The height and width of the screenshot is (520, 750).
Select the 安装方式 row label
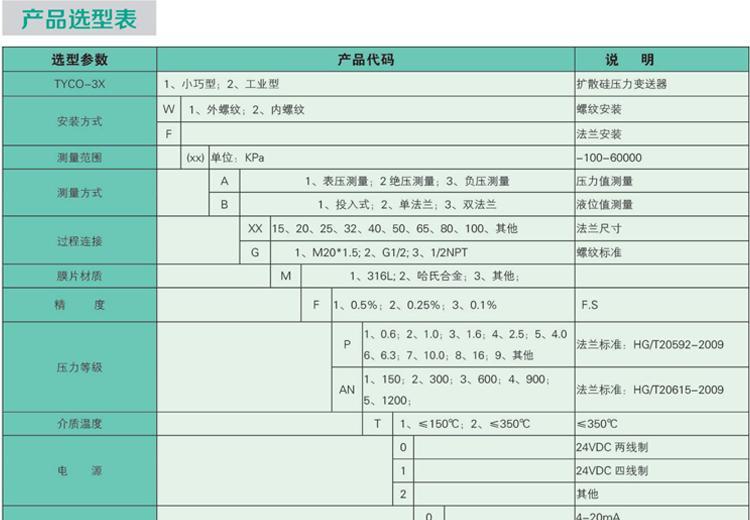(x=79, y=122)
